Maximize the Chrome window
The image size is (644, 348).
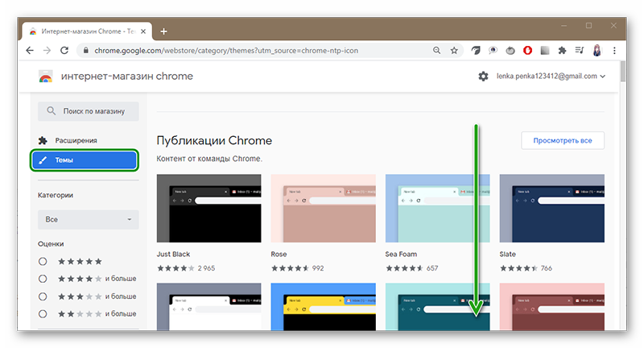[588, 26]
